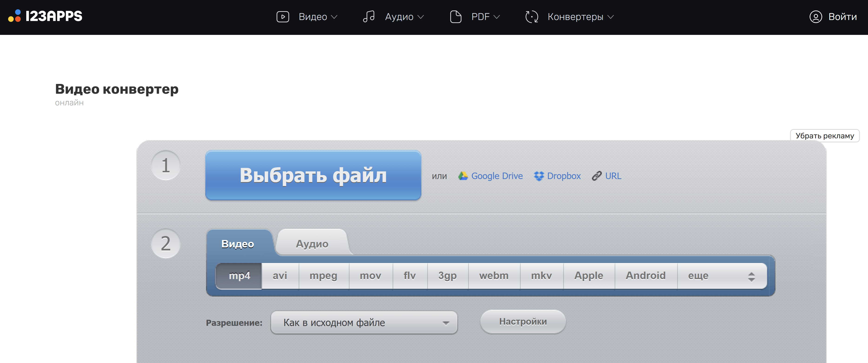The image size is (868, 363).
Task: Click the 123APPS logo
Action: [45, 16]
